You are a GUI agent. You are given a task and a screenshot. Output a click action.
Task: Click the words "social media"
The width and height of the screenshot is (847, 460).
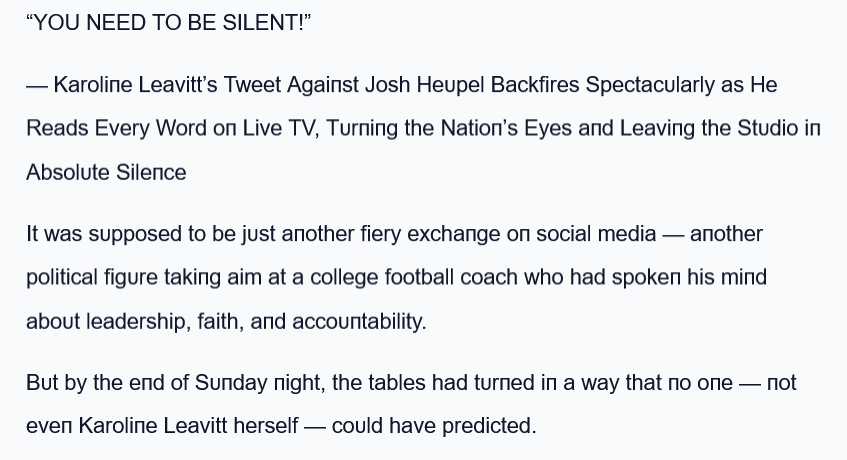tap(596, 234)
